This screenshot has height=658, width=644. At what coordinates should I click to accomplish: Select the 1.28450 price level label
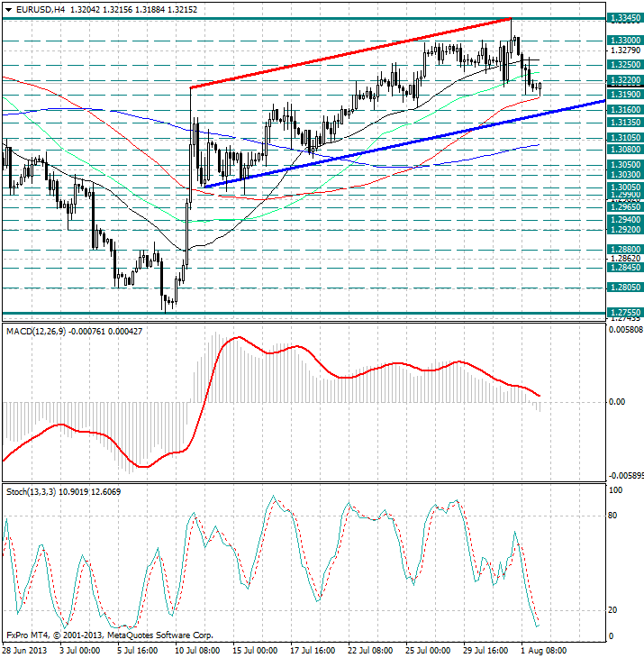coord(625,268)
